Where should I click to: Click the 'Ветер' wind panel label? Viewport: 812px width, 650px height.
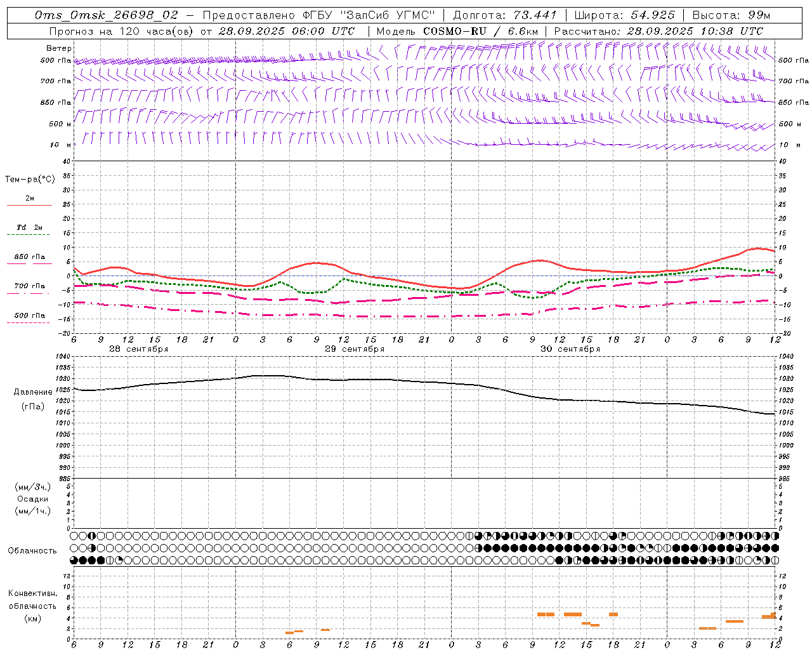tap(59, 48)
